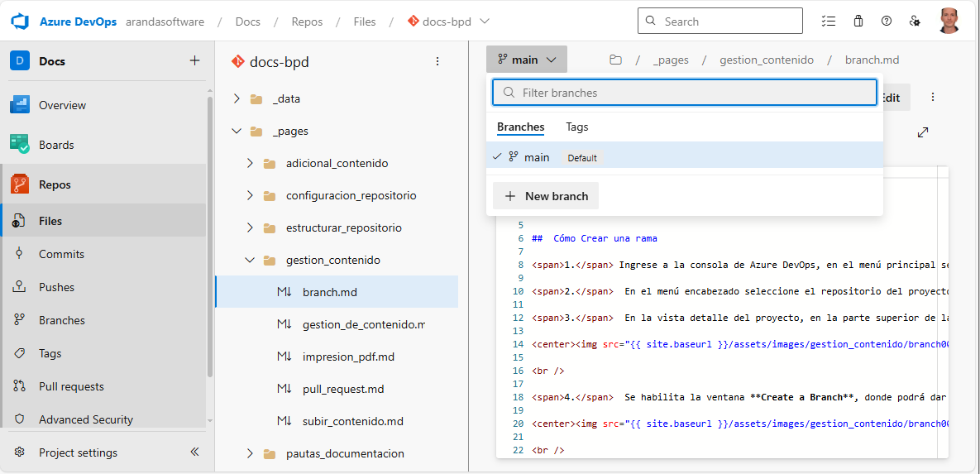Collapse the sidebar with the double chevron
Image resolution: width=980 pixels, height=474 pixels.
194,452
